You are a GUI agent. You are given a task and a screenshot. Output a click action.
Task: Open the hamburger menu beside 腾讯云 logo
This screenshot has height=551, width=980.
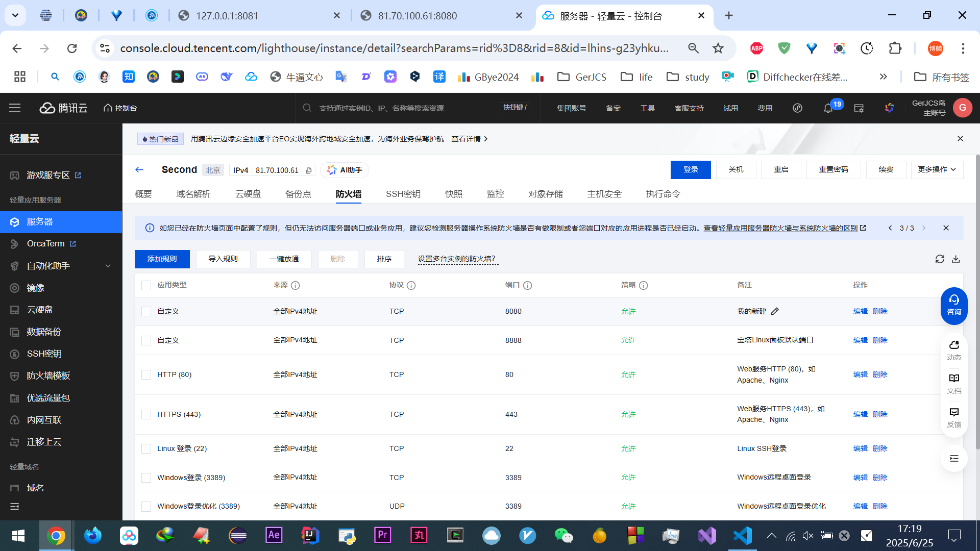[x=15, y=108]
